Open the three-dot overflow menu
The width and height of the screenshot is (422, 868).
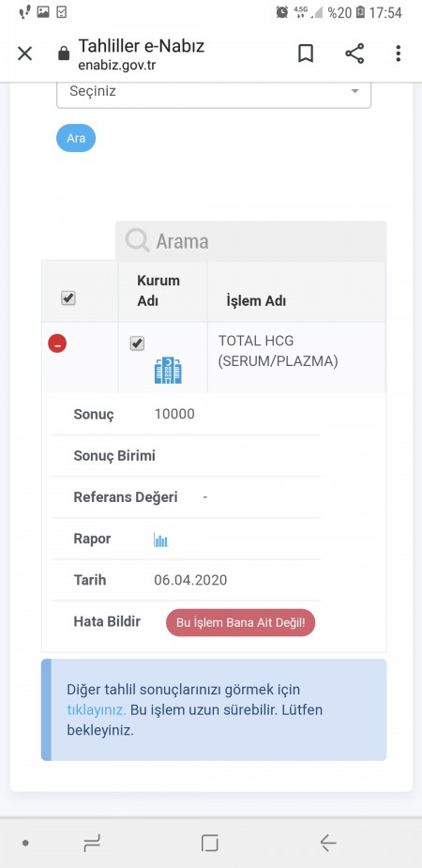tap(399, 53)
